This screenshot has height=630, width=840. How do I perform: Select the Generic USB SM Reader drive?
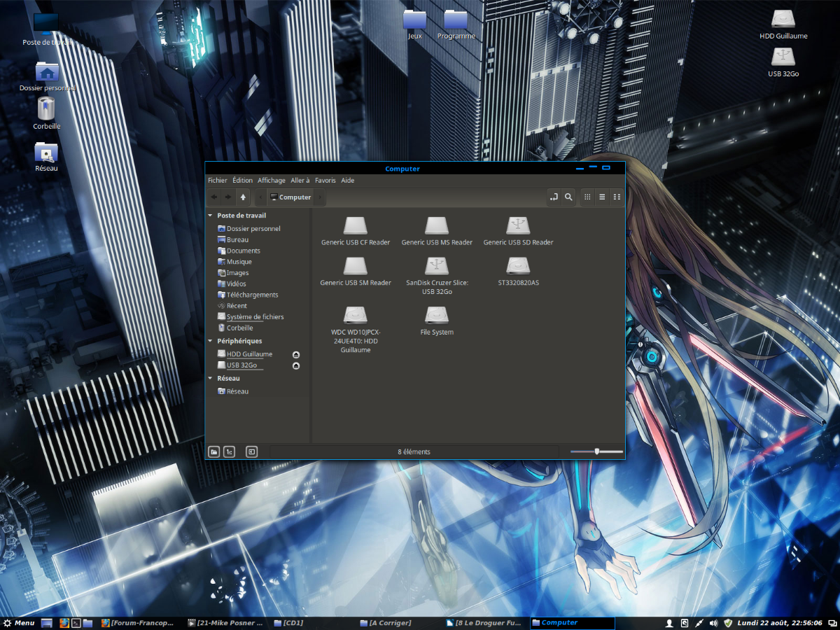point(356,272)
